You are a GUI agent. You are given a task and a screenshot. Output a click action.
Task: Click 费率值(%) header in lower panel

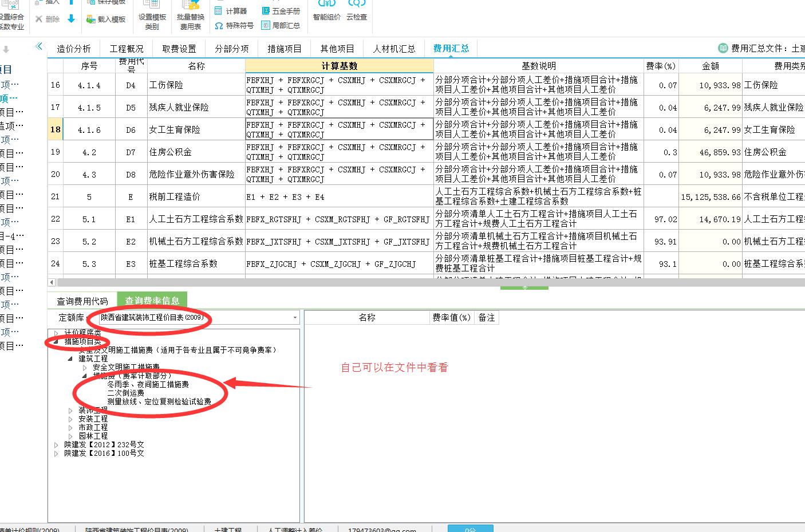[452, 317]
